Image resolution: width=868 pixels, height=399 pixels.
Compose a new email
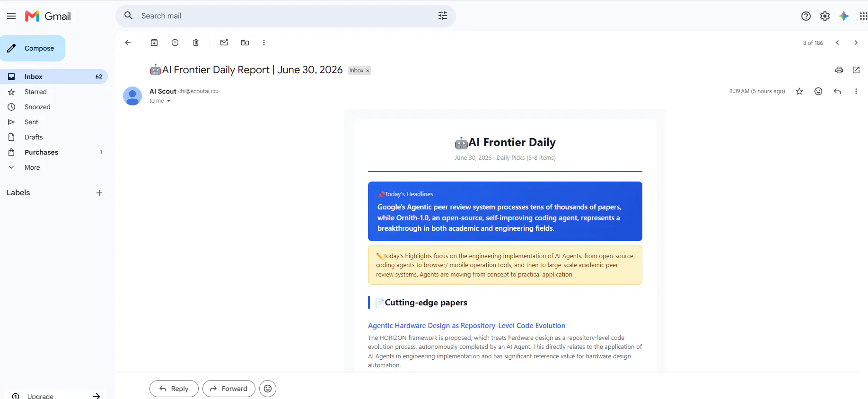(x=33, y=48)
